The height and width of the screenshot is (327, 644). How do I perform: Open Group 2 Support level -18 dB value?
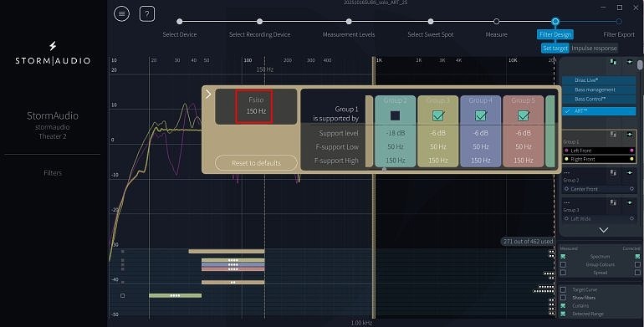click(x=396, y=133)
